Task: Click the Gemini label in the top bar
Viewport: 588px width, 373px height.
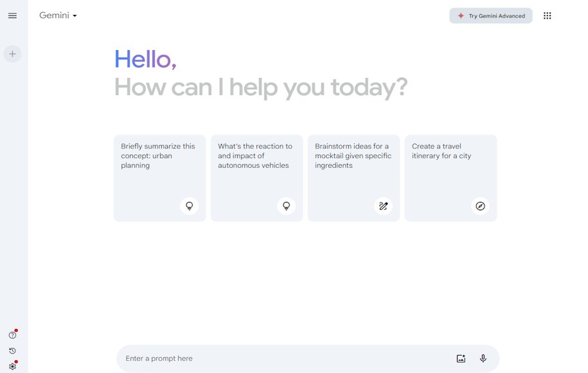Action: coord(53,15)
